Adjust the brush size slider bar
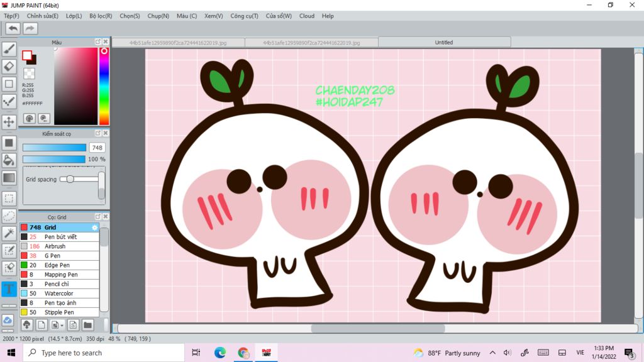This screenshot has height=362, width=644. click(x=54, y=148)
